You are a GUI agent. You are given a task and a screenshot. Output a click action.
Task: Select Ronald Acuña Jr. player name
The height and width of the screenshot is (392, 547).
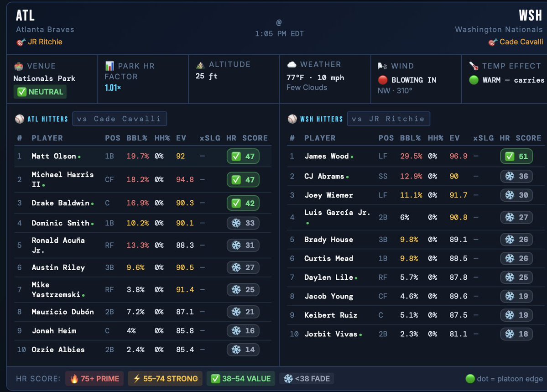click(x=58, y=245)
